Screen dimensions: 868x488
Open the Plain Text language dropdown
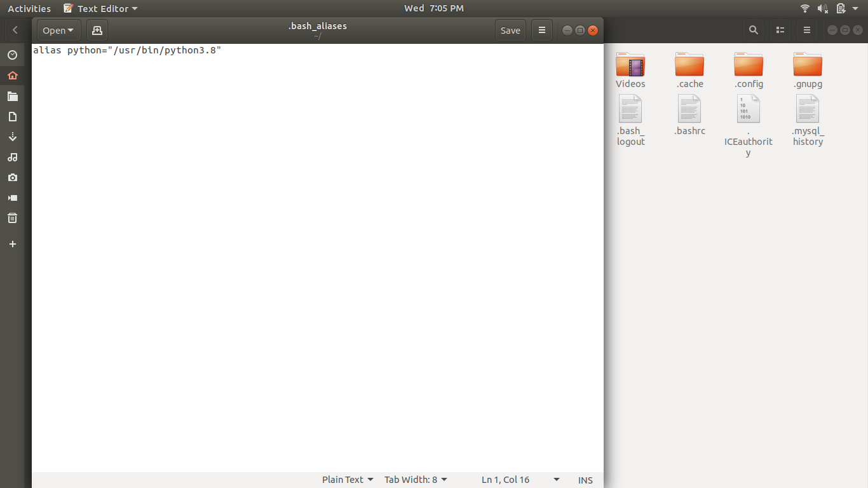[348, 480]
